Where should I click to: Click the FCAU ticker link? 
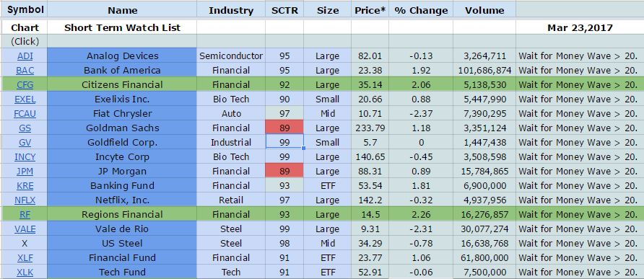tap(25, 114)
